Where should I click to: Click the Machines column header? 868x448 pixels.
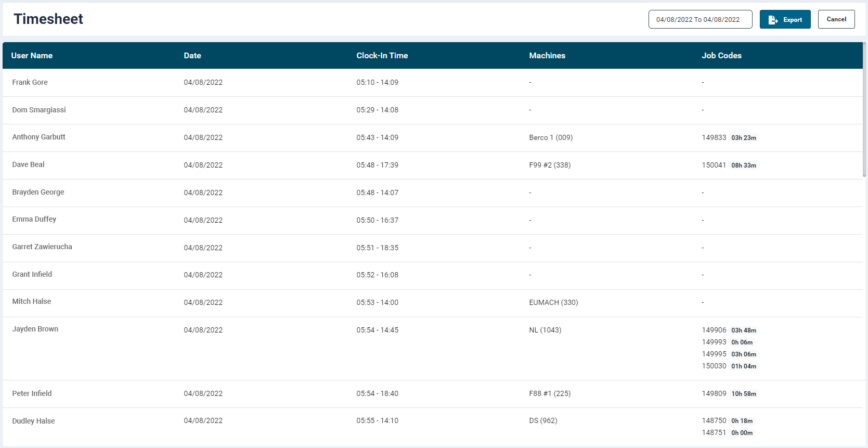(547, 56)
